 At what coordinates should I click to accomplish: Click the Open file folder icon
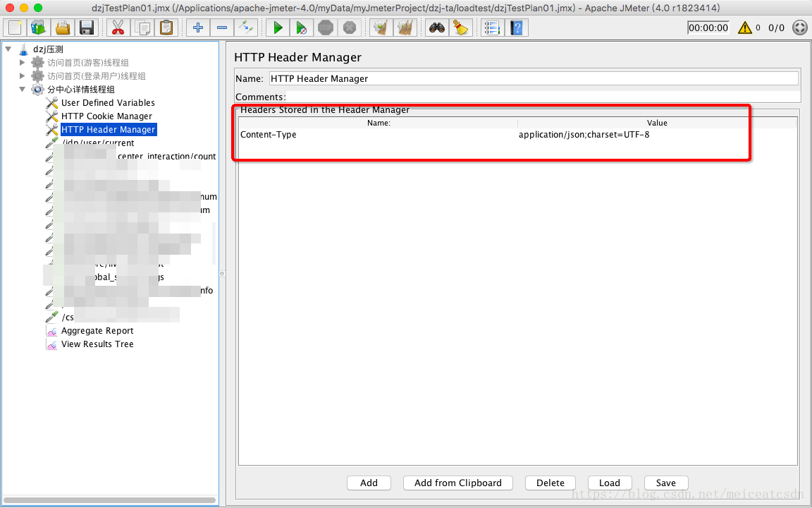(x=63, y=28)
